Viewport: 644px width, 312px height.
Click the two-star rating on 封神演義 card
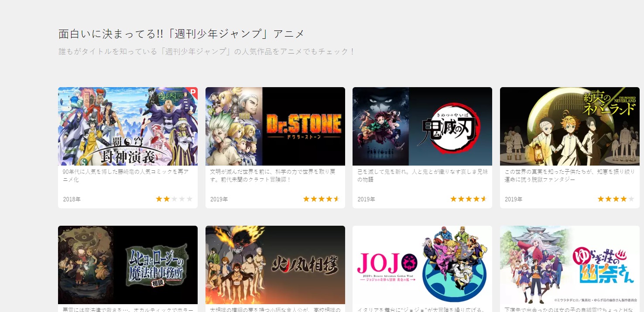[x=174, y=199]
